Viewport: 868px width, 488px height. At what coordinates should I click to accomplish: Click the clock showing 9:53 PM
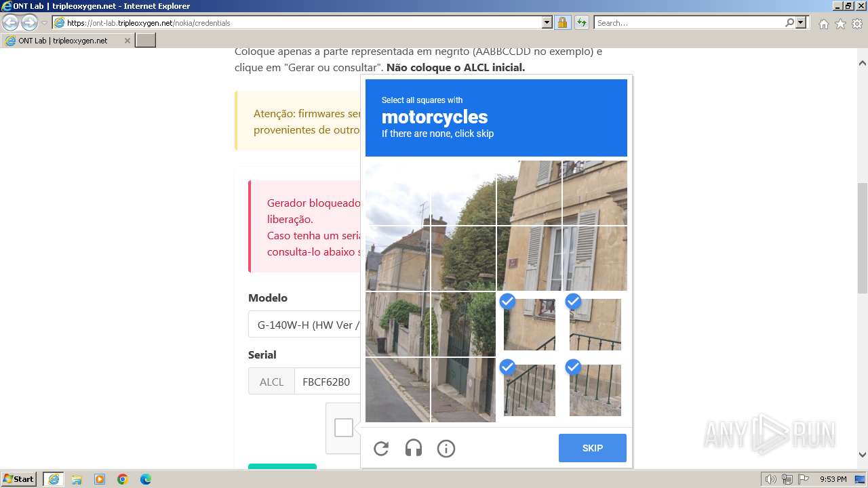pos(833,479)
